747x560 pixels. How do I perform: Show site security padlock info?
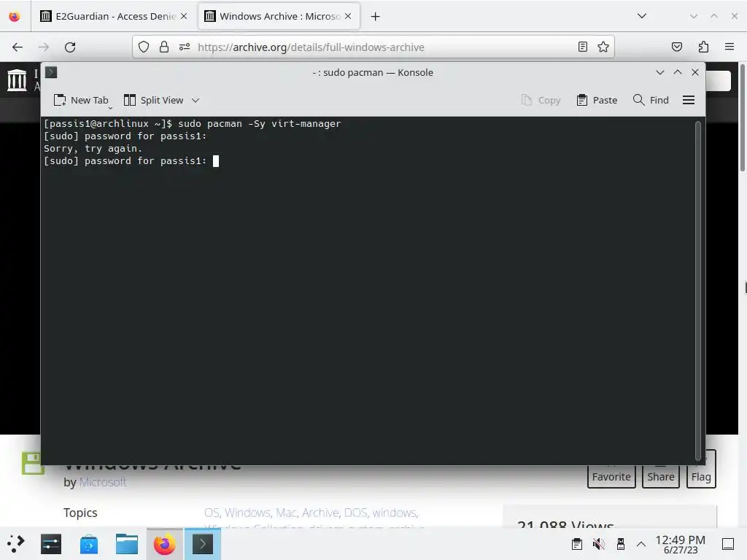(164, 47)
